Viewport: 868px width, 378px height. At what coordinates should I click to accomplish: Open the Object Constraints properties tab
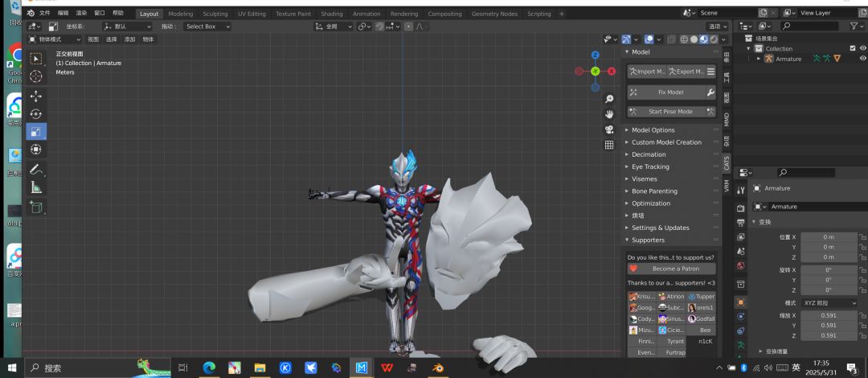coord(741,331)
